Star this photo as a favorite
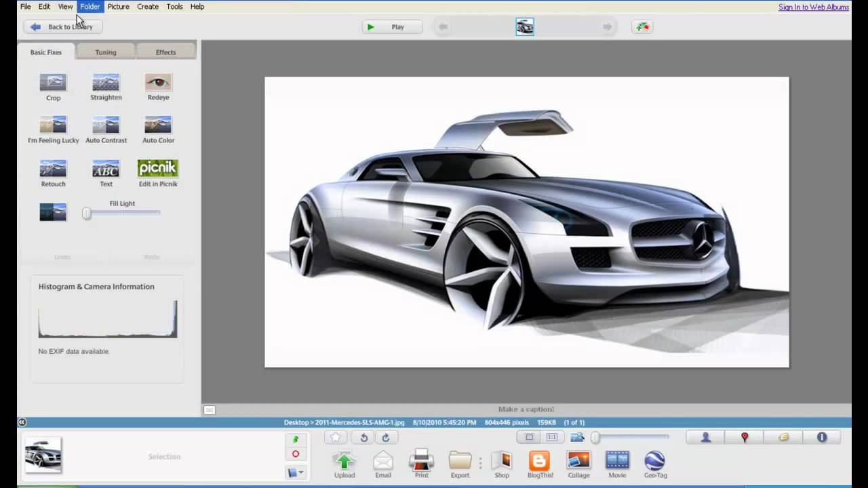The image size is (868, 488). [335, 437]
